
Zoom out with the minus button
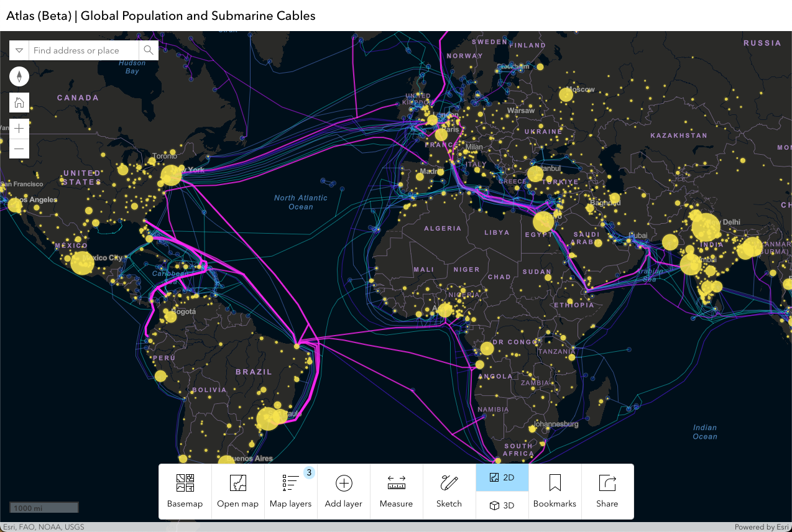click(x=19, y=147)
